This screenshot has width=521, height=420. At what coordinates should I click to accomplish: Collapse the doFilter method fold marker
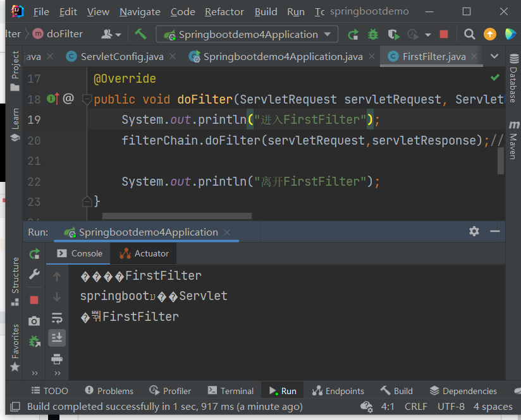point(87,99)
